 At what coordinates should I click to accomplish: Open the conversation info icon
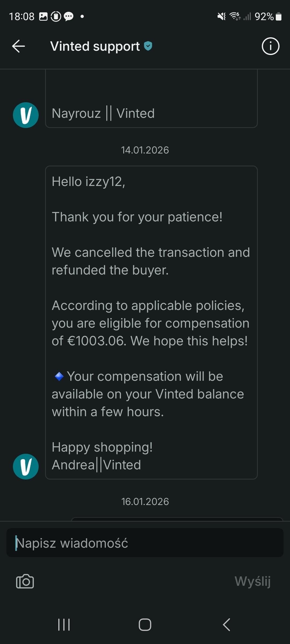[x=270, y=46]
